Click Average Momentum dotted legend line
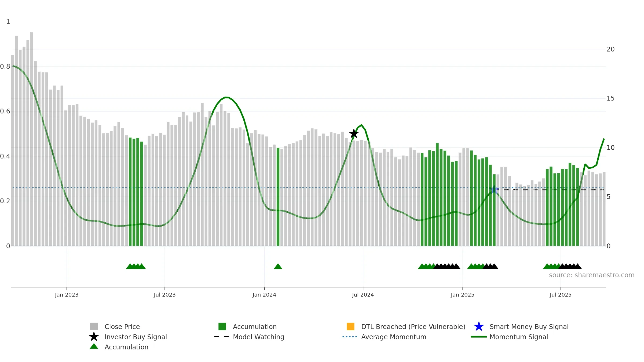 (x=350, y=337)
